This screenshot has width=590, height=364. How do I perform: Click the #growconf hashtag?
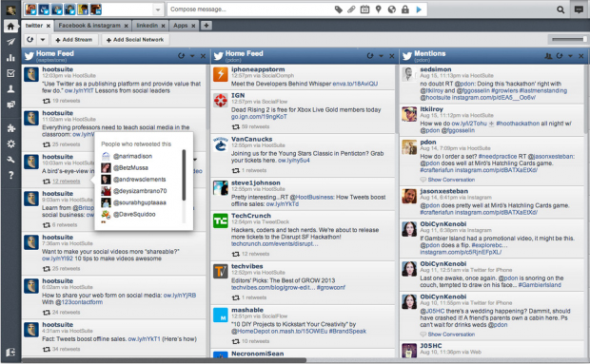[331, 288]
